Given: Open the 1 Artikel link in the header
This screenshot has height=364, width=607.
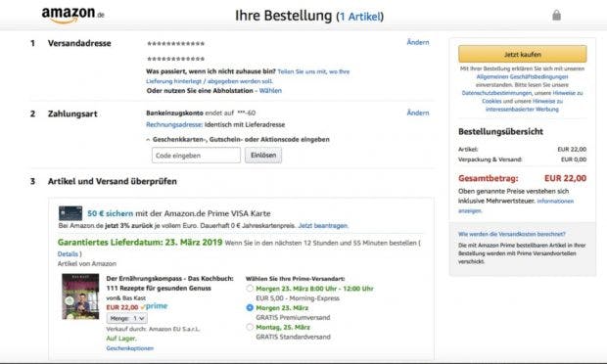Looking at the screenshot, I should [x=360, y=17].
